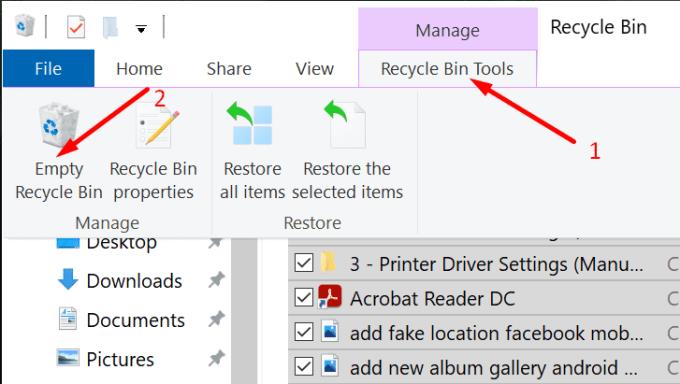The width and height of the screenshot is (680, 384).
Task: Click the Documents page icon in sidebar
Action: (68, 318)
